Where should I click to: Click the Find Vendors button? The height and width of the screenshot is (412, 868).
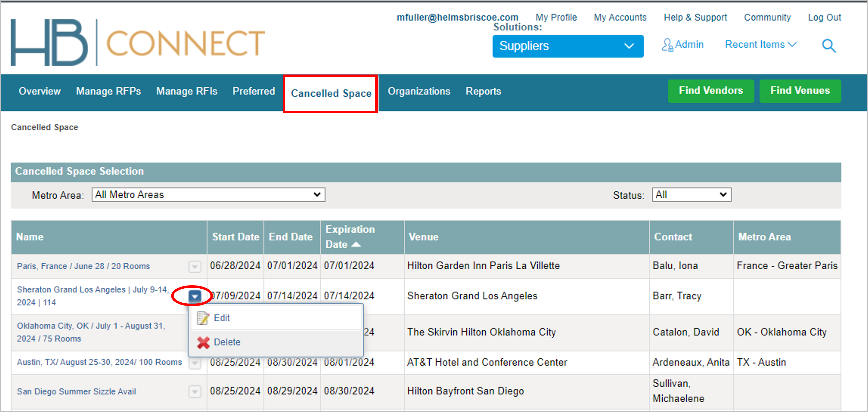coord(711,91)
